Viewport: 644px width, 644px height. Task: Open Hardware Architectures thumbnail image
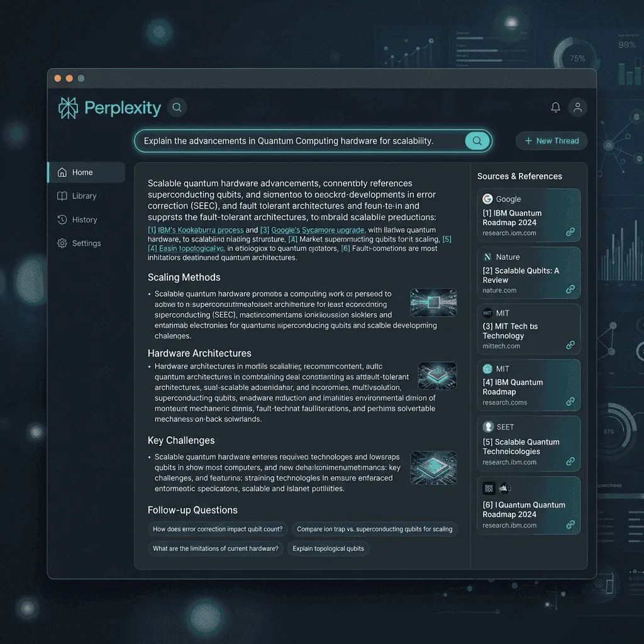(x=437, y=375)
